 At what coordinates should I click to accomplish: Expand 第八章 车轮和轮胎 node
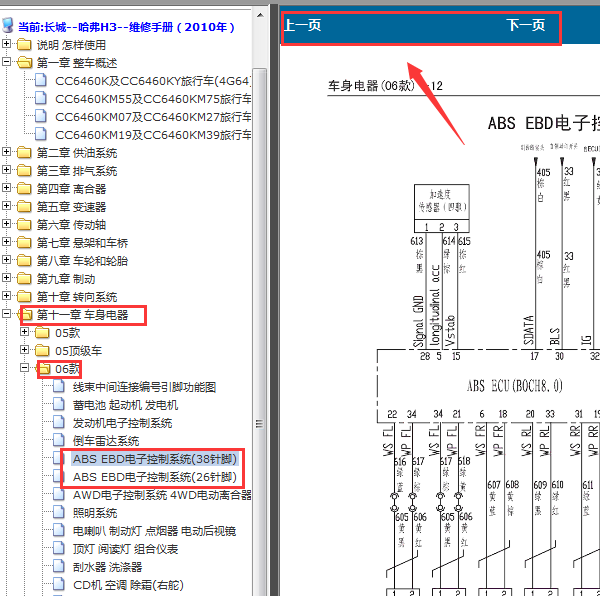[x=7, y=259]
